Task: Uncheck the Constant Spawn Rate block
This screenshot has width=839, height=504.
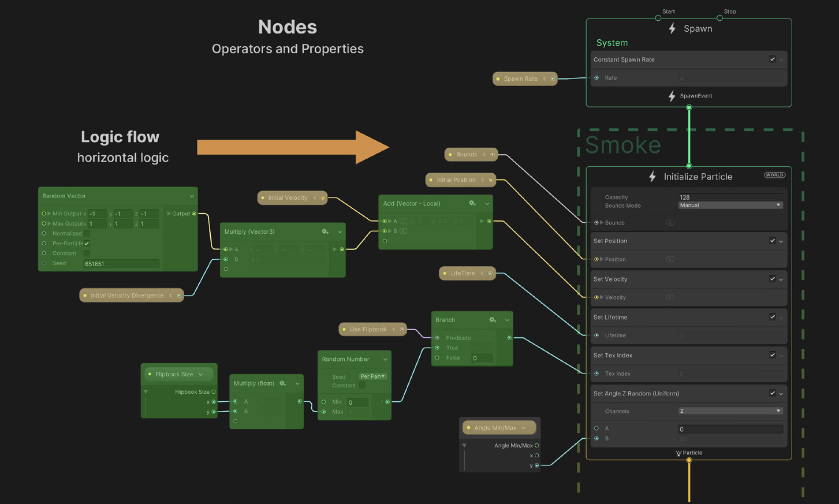Action: click(772, 59)
